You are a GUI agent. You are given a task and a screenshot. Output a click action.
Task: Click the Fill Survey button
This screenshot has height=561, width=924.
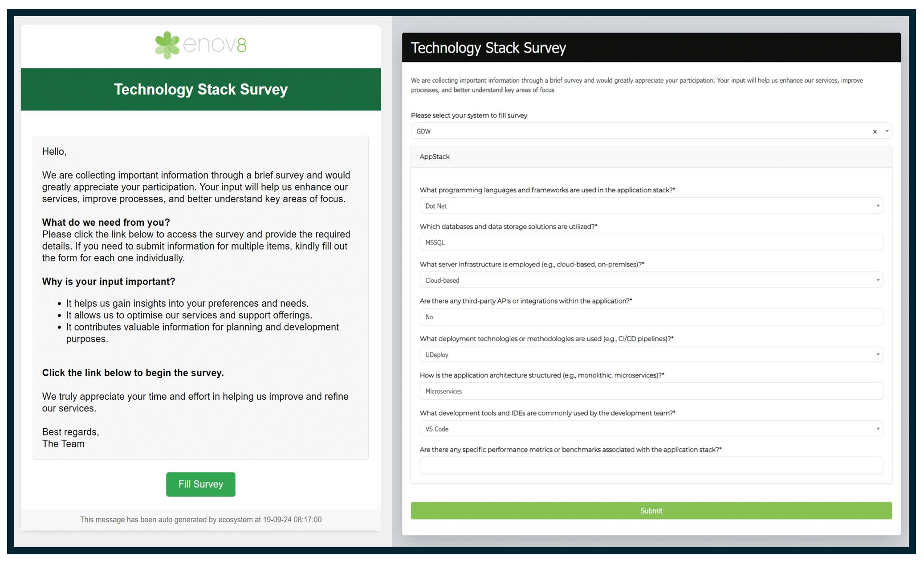click(200, 484)
